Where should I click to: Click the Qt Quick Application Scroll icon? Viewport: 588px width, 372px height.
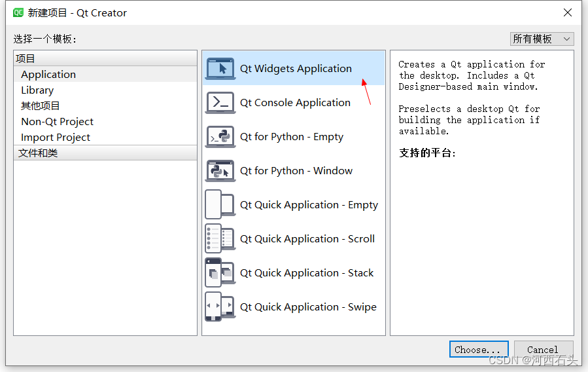pyautogui.click(x=220, y=239)
